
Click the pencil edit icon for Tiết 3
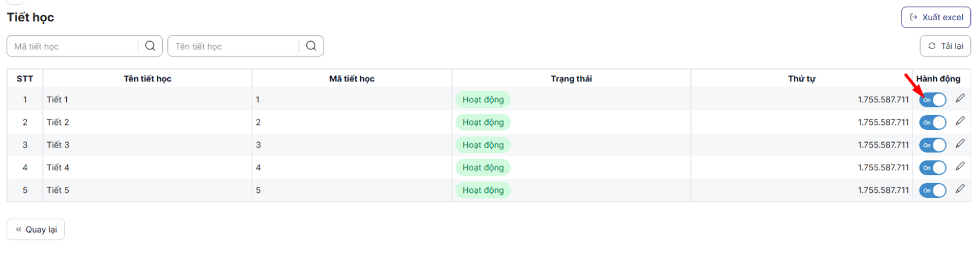pyautogui.click(x=960, y=144)
